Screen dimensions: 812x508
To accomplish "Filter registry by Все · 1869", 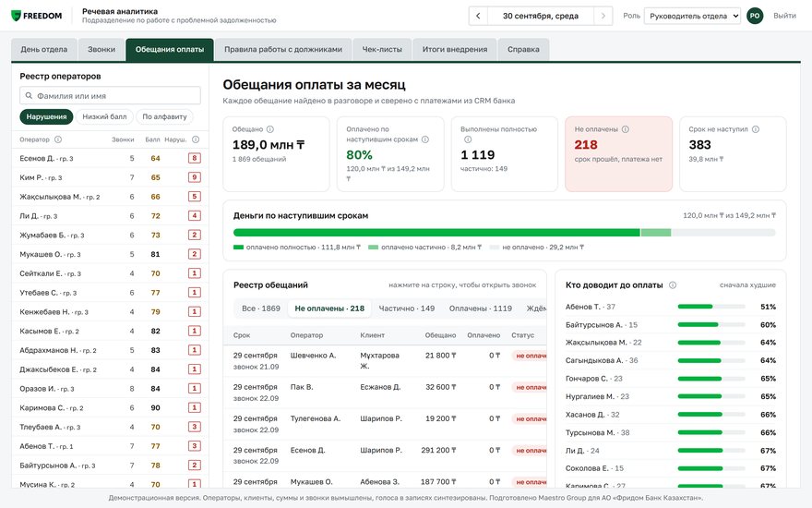I will click(x=261, y=308).
